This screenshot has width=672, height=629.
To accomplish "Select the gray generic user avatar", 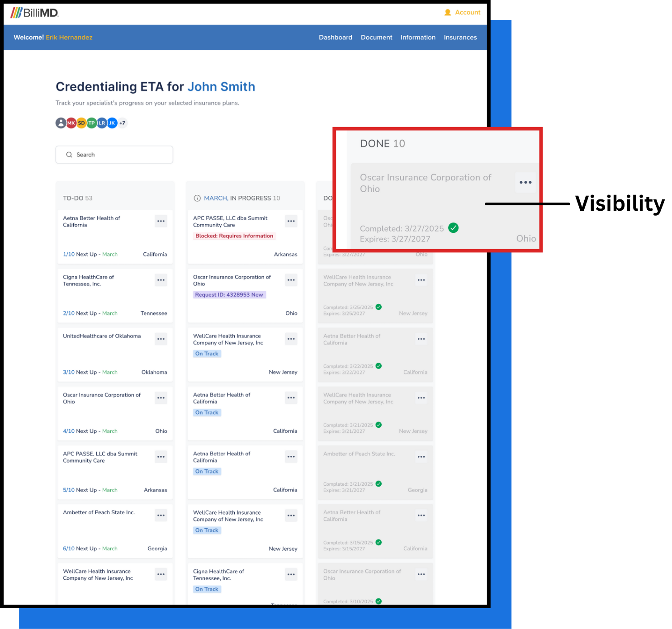I will (61, 123).
